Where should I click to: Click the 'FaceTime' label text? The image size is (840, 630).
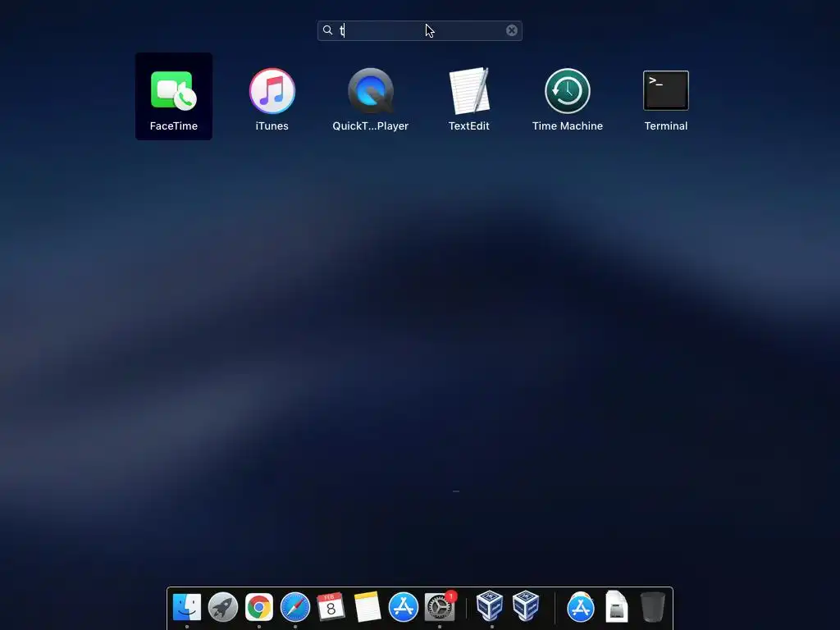[174, 126]
